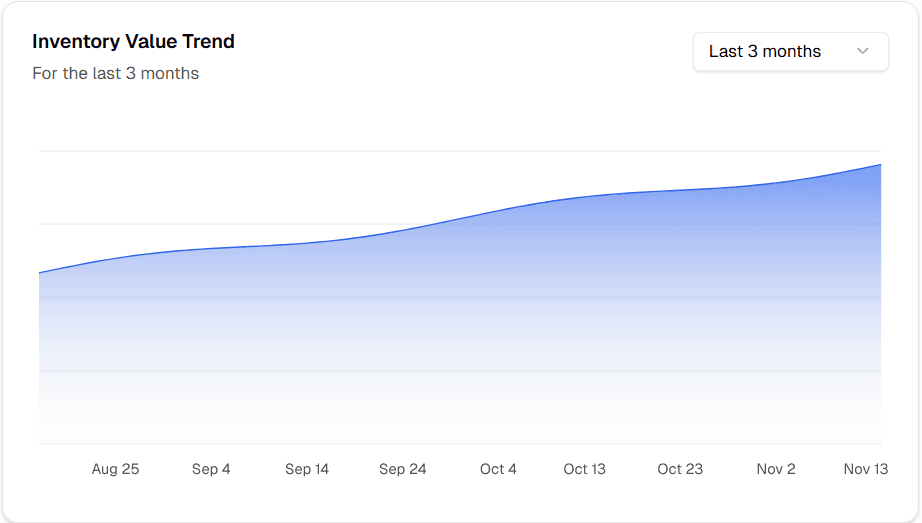Click the Oct 4 axis label
Viewport: 922px width, 523px height.
click(x=498, y=469)
